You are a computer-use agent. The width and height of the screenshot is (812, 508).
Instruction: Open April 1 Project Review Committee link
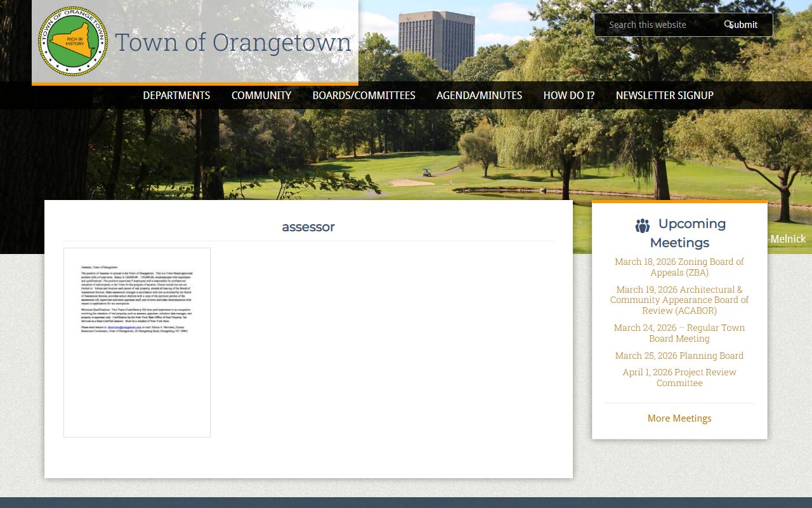679,377
